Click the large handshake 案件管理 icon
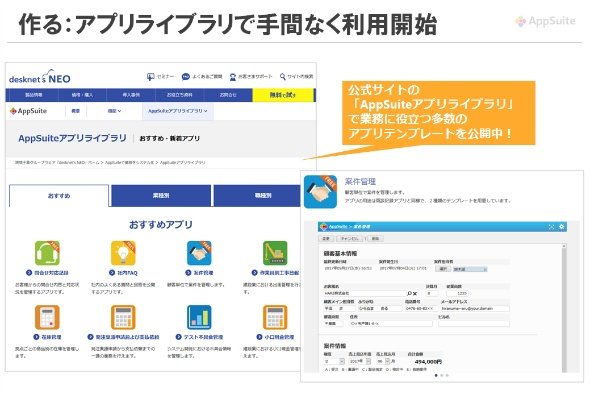The image size is (590, 394). (x=321, y=192)
